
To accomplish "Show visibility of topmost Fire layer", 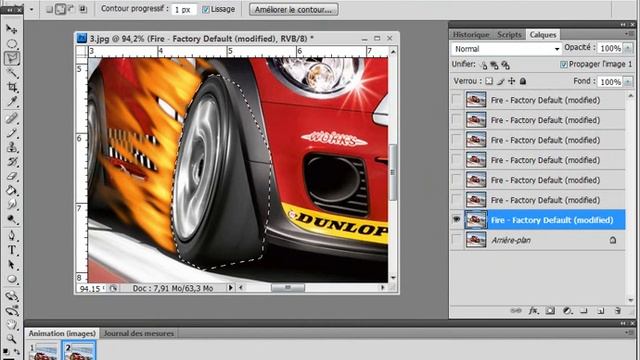I will [x=456, y=100].
